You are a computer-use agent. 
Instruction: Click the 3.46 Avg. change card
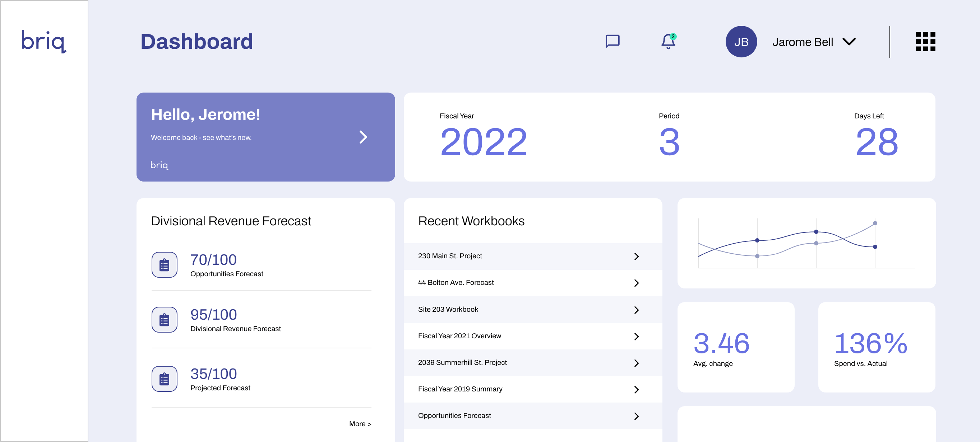click(735, 347)
